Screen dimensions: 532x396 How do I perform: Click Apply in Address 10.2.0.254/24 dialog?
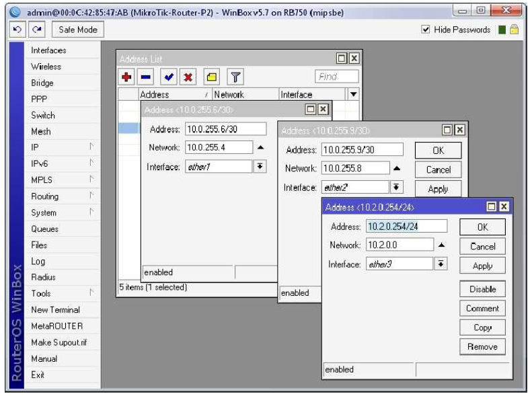click(482, 266)
